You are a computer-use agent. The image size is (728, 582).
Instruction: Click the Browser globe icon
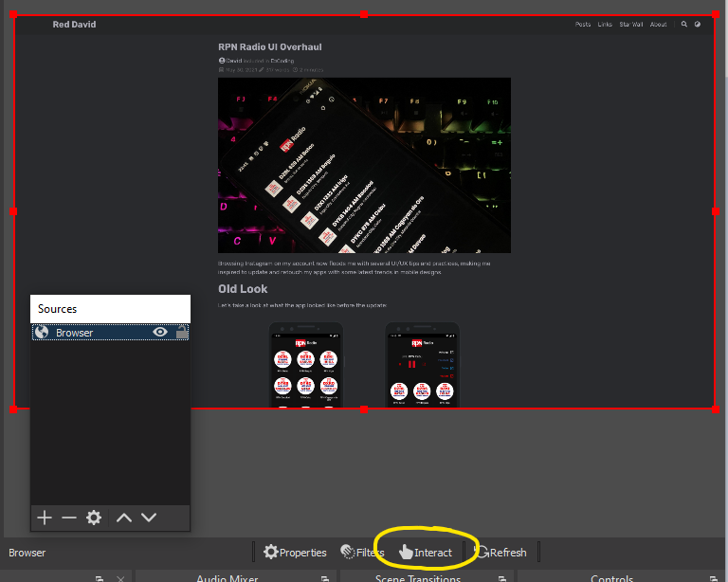point(42,333)
